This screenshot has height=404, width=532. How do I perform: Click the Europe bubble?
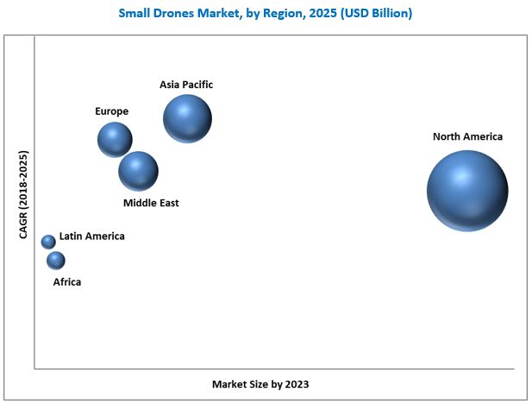pyautogui.click(x=115, y=139)
